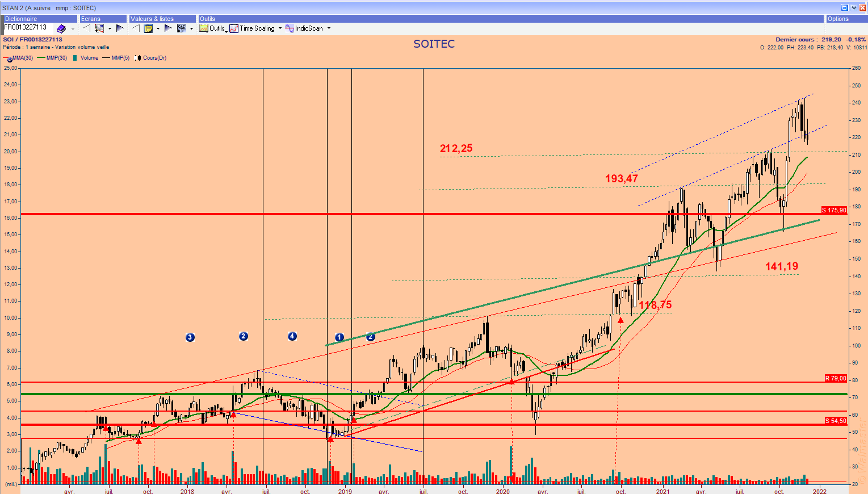Click the 2018 label on time axis
The width and height of the screenshot is (868, 494).
[x=187, y=492]
